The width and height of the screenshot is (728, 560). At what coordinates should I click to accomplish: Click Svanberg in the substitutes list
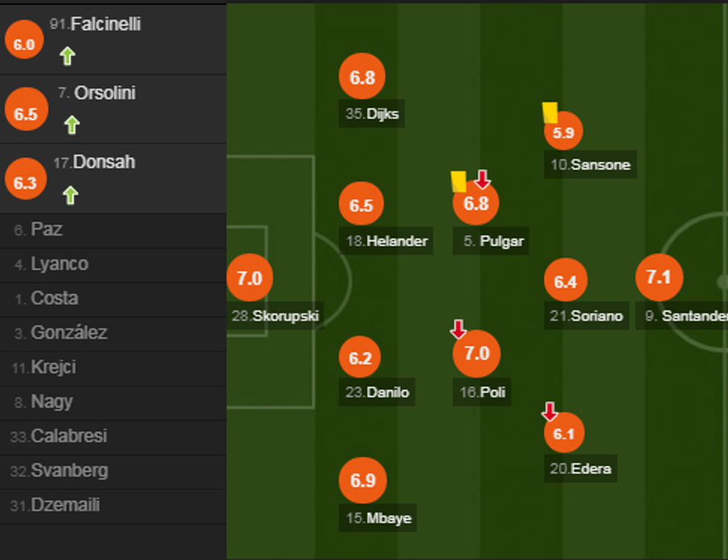point(69,471)
